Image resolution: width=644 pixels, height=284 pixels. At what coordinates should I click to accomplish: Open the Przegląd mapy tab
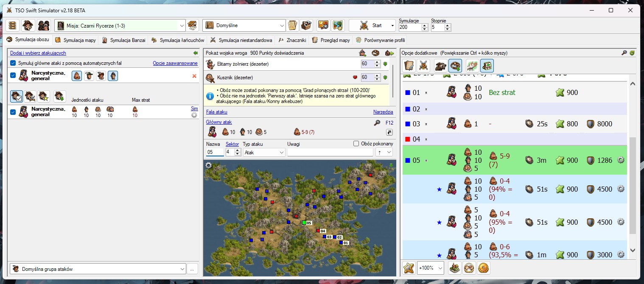point(331,40)
